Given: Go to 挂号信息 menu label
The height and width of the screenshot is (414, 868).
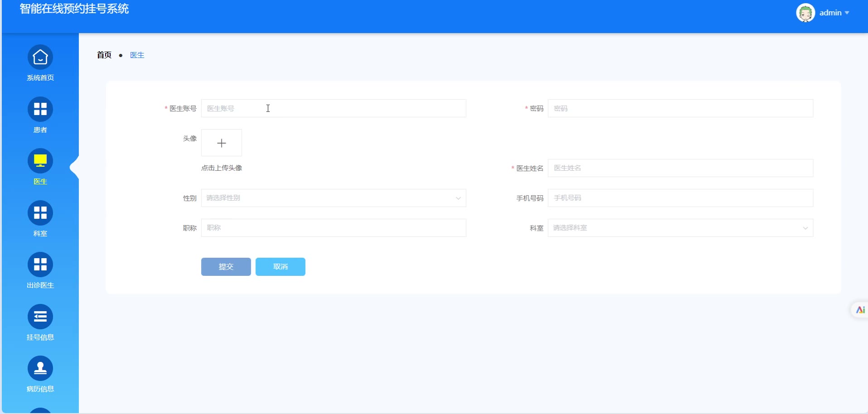Looking at the screenshot, I should (40, 337).
